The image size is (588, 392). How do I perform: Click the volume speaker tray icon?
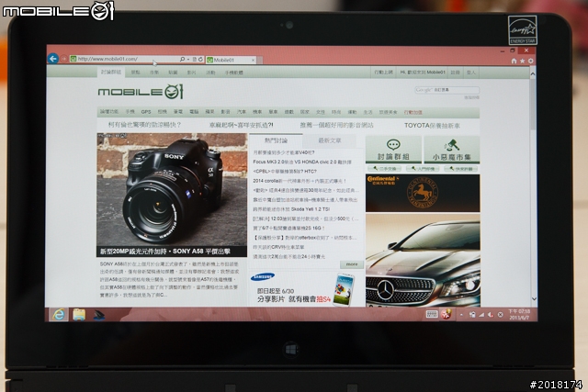tap(490, 315)
